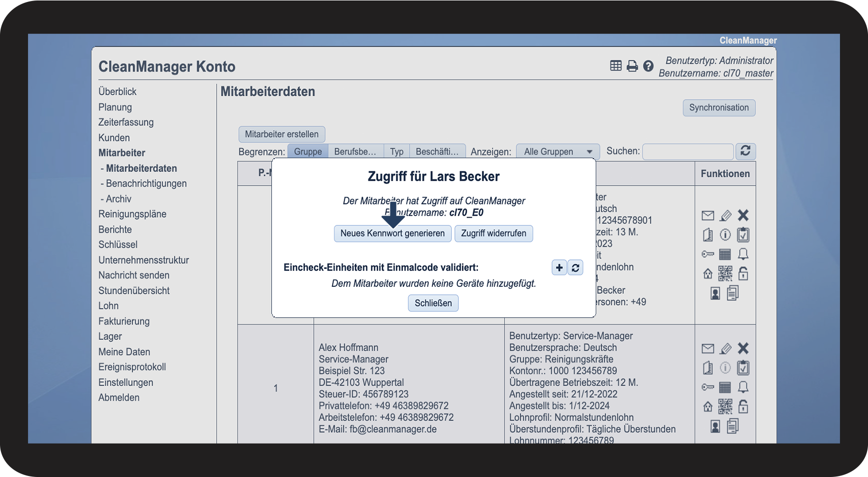Click Neues Kennwort generieren button

coord(392,233)
